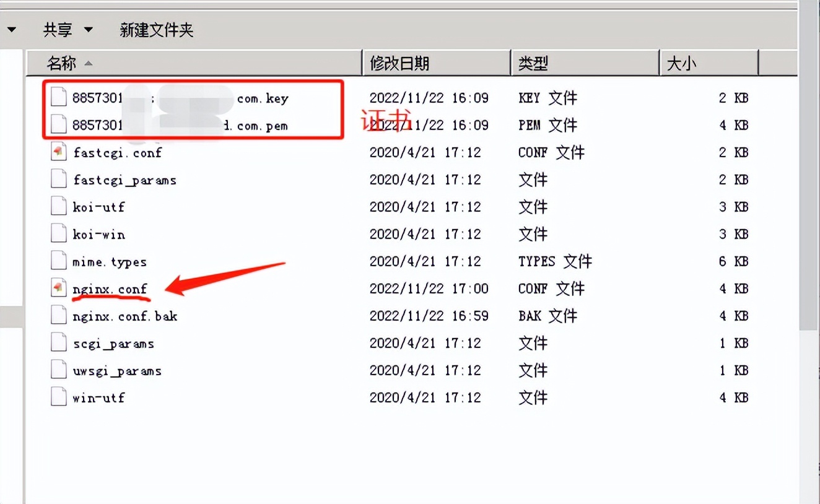Select file name nginx.conf.bak
820x504 pixels.
(x=124, y=316)
